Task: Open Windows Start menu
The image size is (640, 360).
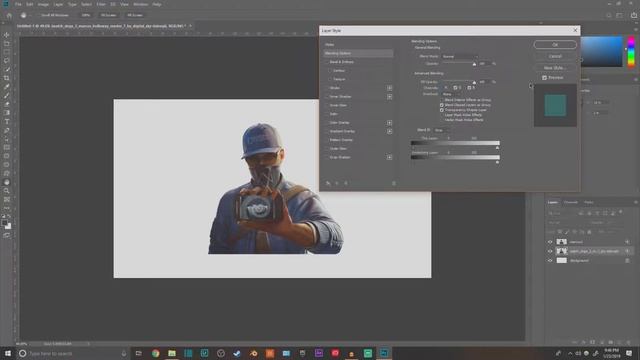Action: (8, 353)
